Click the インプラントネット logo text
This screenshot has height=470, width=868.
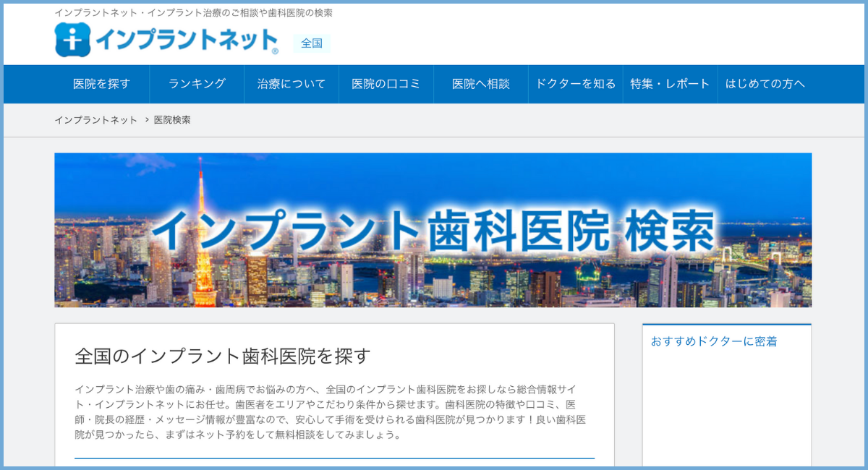click(185, 40)
